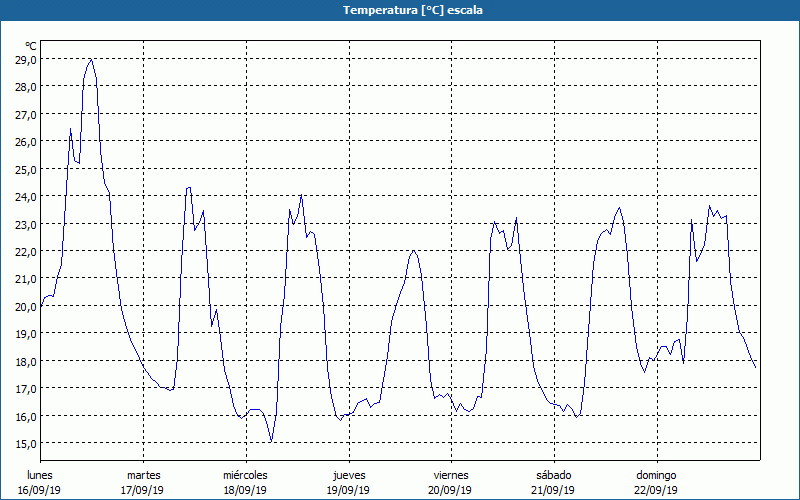This screenshot has height=500, width=800.
Task: Select the 21/09/19 date label
Action: pos(553,490)
